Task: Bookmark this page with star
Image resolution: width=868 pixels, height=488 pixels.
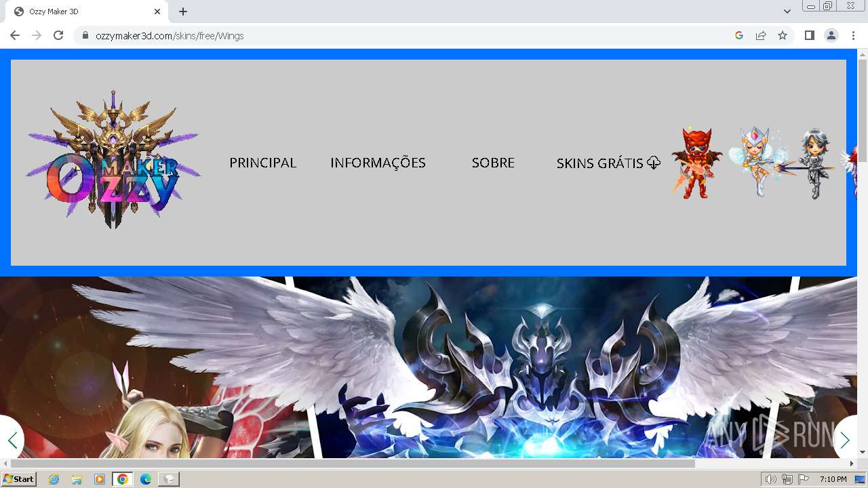Action: (783, 35)
